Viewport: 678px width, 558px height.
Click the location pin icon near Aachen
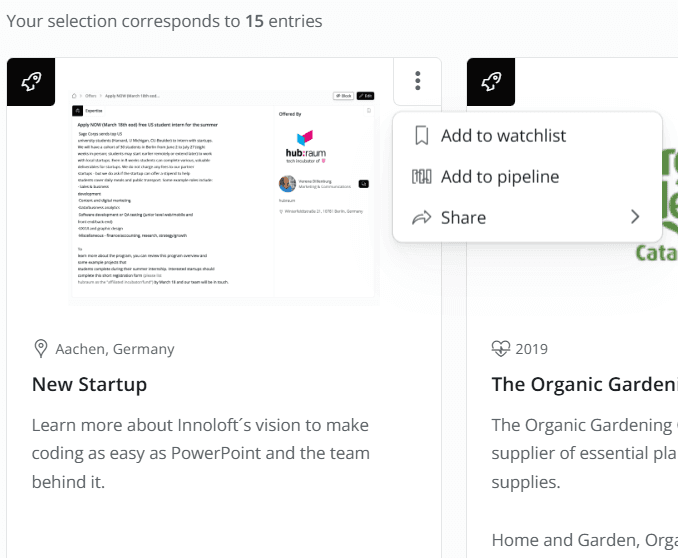click(x=41, y=348)
